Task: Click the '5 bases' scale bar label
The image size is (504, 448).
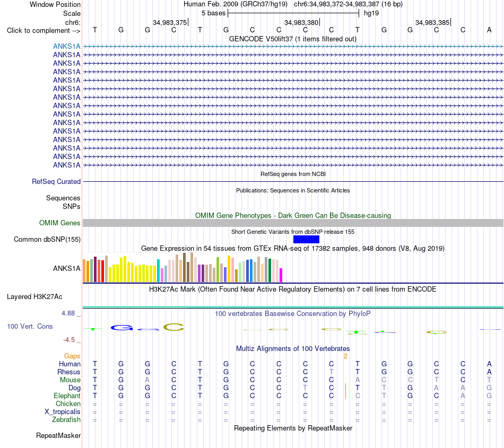Action: (213, 13)
